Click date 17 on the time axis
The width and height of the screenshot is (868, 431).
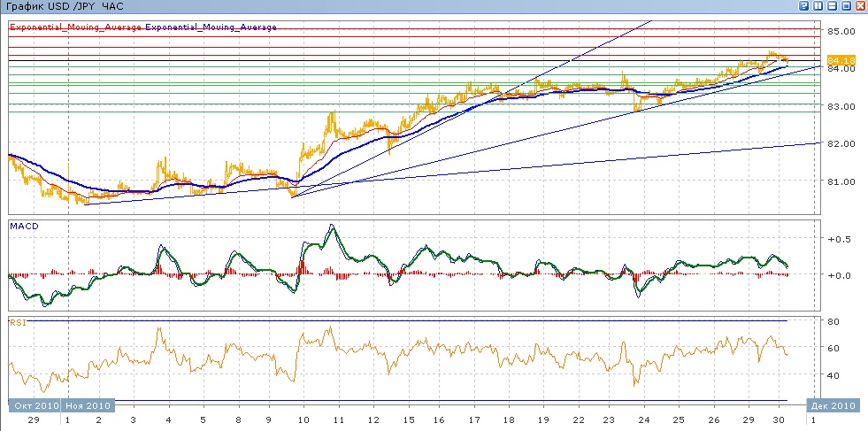(475, 420)
